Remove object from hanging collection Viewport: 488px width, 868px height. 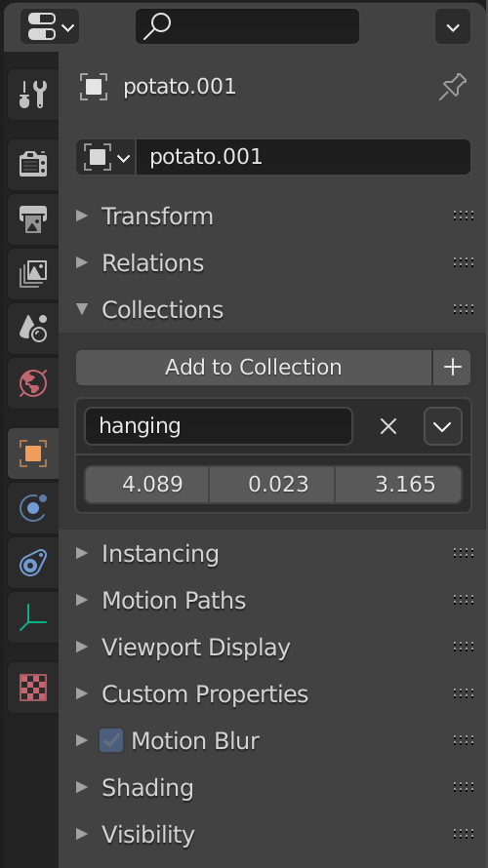(x=388, y=426)
